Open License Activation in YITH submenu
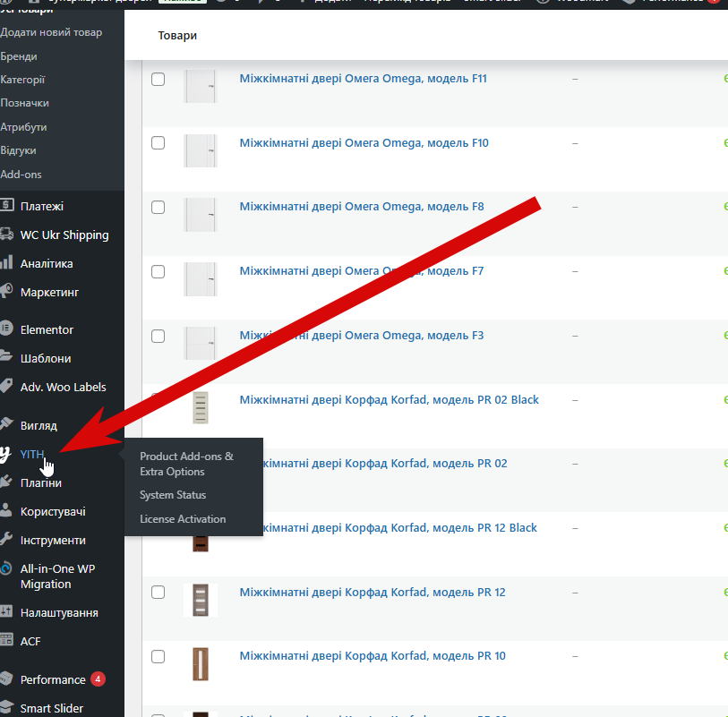The height and width of the screenshot is (717, 728). [x=183, y=519]
